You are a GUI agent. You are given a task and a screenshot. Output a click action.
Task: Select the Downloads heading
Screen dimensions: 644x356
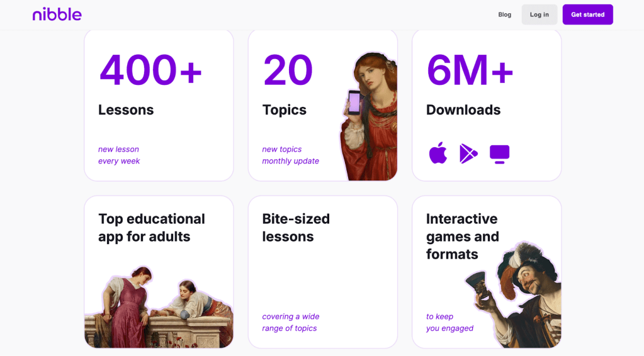coord(463,109)
